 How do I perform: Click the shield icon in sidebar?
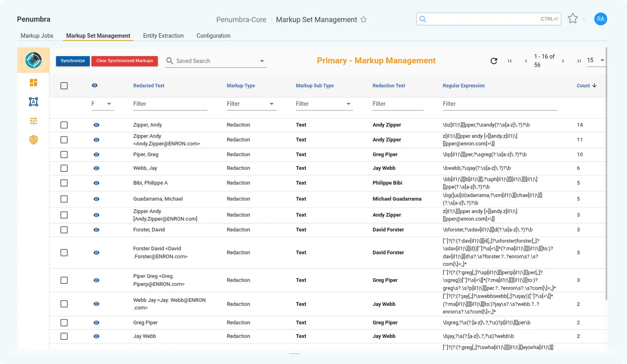coord(34,140)
